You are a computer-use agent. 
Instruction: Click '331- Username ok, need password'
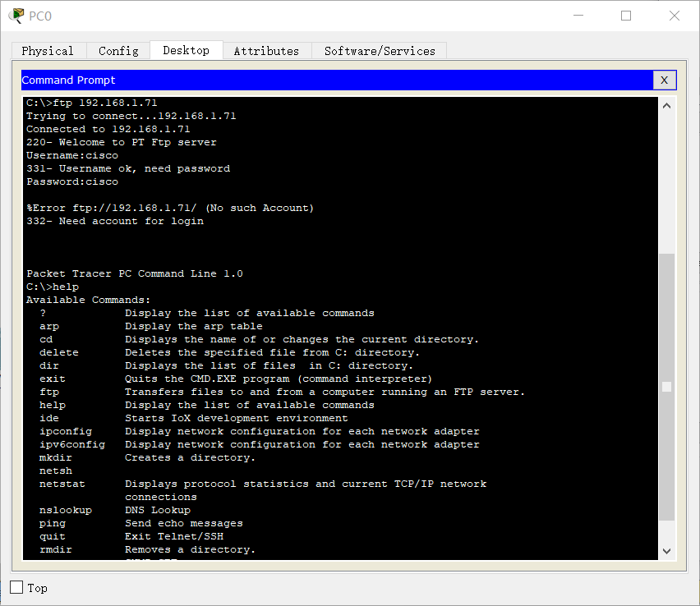128,168
